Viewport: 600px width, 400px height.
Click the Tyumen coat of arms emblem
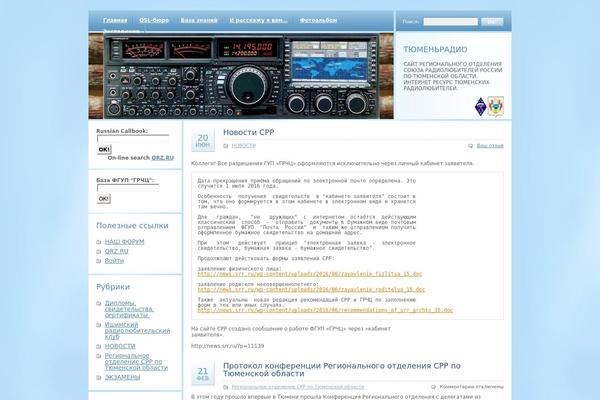496,106
